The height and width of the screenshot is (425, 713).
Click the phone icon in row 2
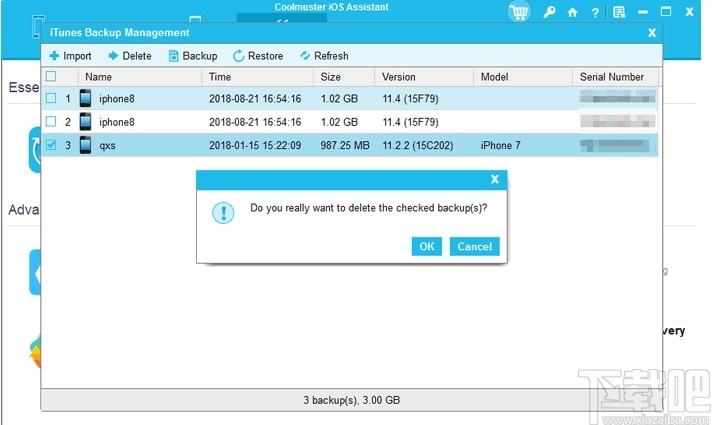(85, 121)
